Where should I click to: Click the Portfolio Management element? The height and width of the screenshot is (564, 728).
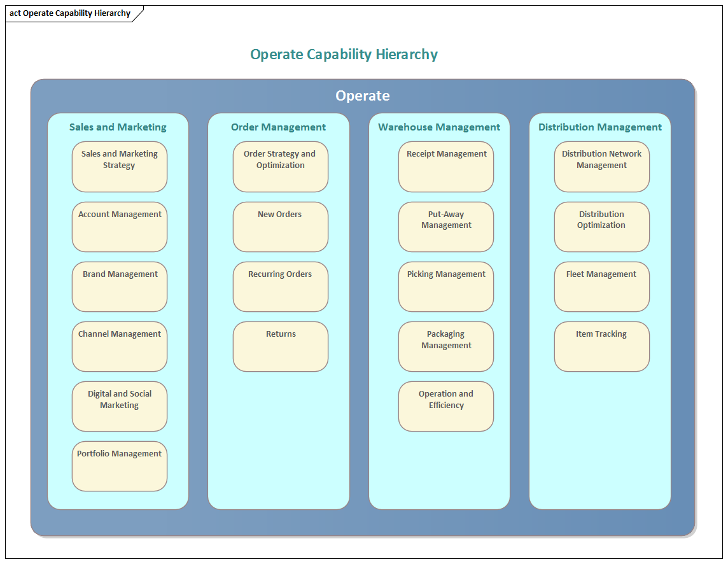119,466
